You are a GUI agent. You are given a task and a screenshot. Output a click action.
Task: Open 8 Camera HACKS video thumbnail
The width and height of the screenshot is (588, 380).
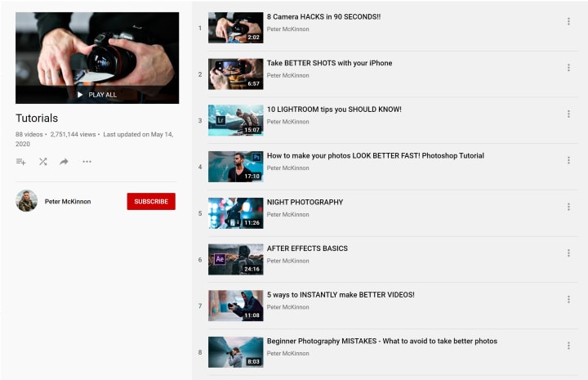(236, 28)
